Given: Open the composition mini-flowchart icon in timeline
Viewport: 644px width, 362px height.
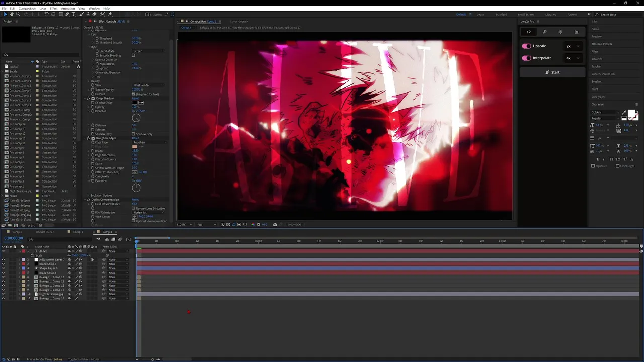Looking at the screenshot, I should [98, 239].
